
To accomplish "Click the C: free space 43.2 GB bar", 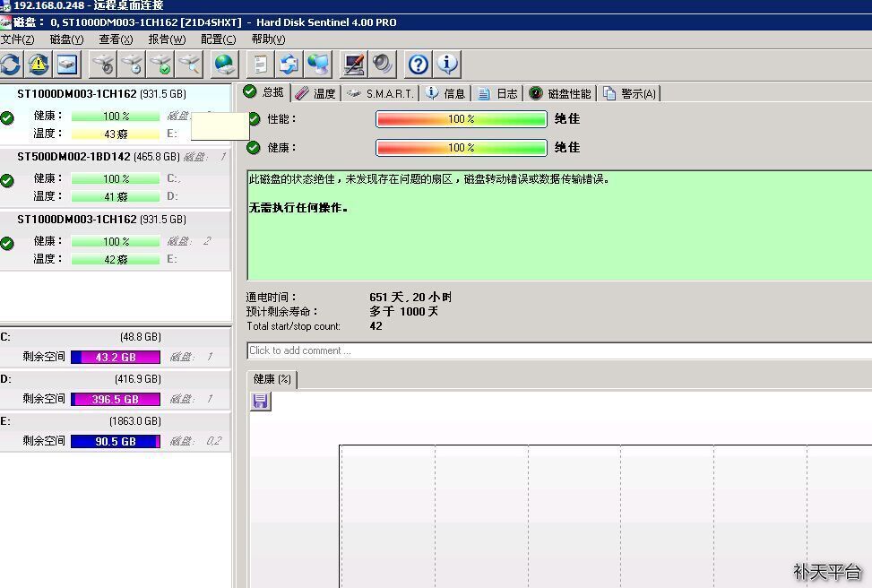I will (116, 357).
